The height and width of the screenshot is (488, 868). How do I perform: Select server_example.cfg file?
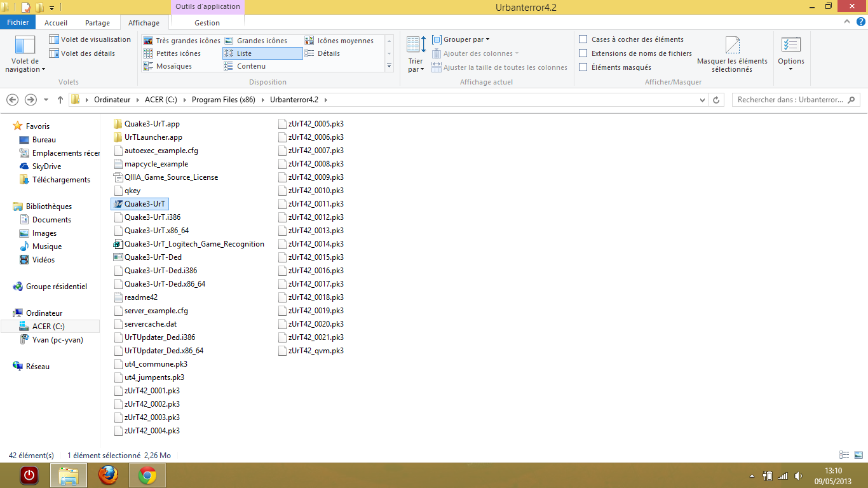coord(151,311)
